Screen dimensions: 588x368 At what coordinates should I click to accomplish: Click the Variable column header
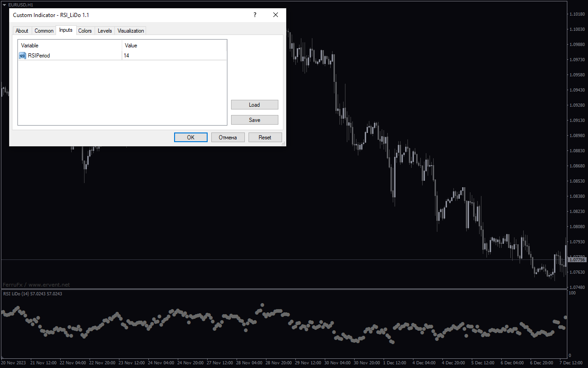[70, 46]
